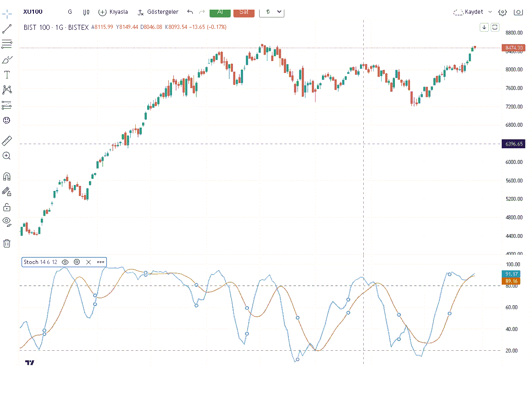Toggle stay in drawing mode
Screen dimensions: 532x398
click(7, 192)
